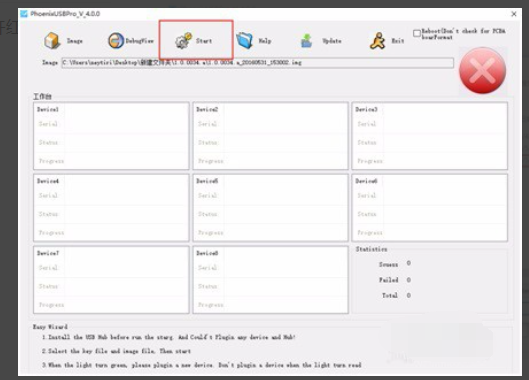Screen dimensions: 529x380
Task: Select the Device1 panel
Action: (111, 136)
